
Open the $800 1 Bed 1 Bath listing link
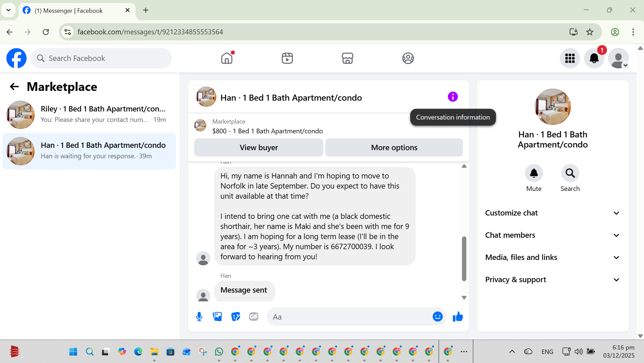point(267,131)
